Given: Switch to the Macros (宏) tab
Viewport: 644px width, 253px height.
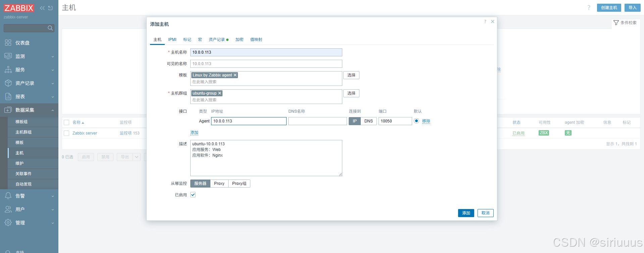Looking at the screenshot, I should (x=200, y=40).
